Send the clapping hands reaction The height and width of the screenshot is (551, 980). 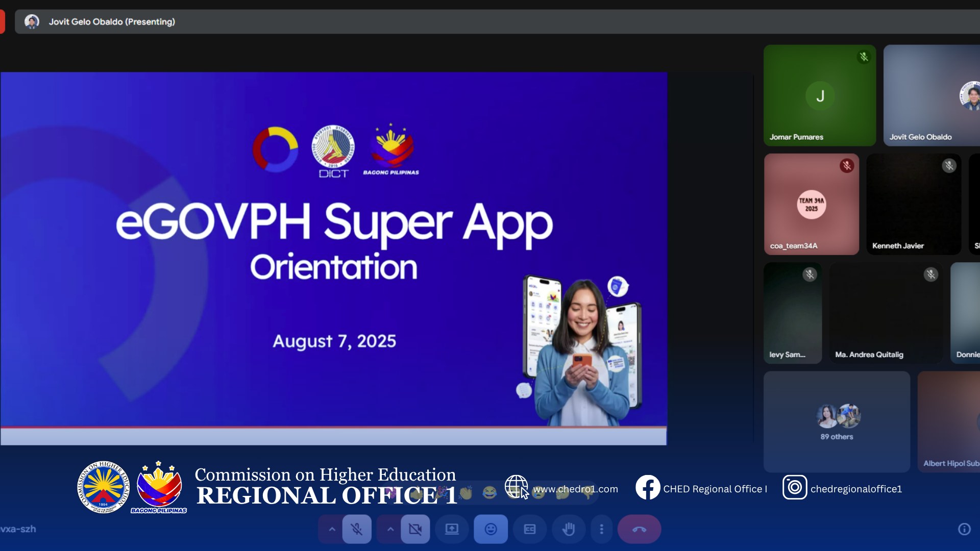(465, 492)
